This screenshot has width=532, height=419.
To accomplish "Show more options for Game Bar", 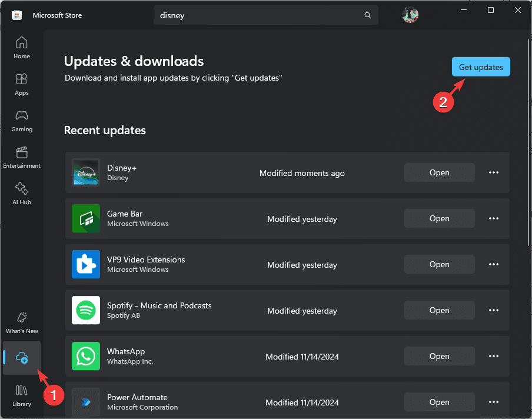I will [494, 218].
